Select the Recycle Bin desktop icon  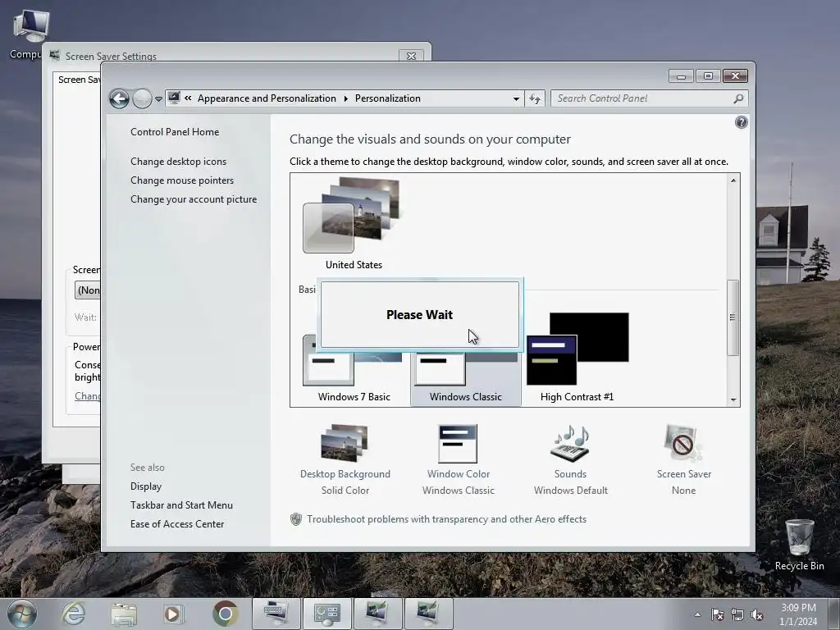tap(799, 545)
